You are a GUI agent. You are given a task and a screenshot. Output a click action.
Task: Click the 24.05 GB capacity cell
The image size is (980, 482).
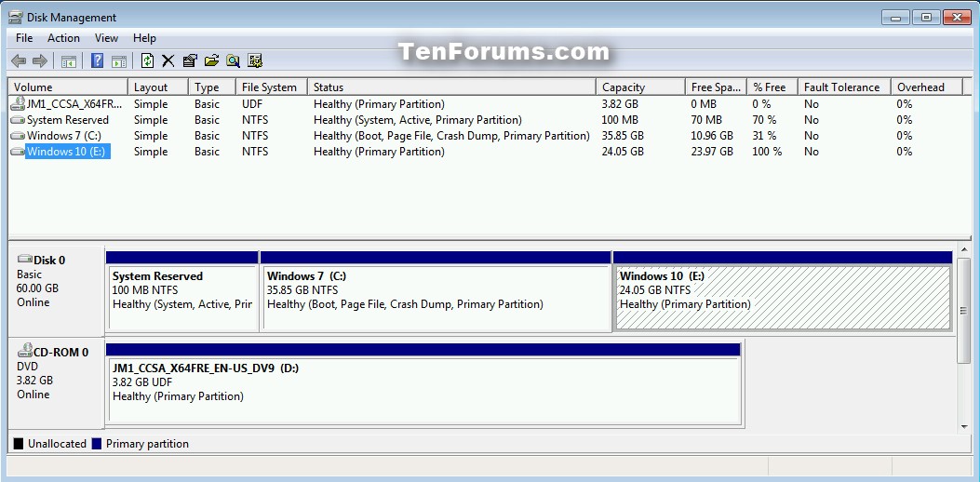623,152
